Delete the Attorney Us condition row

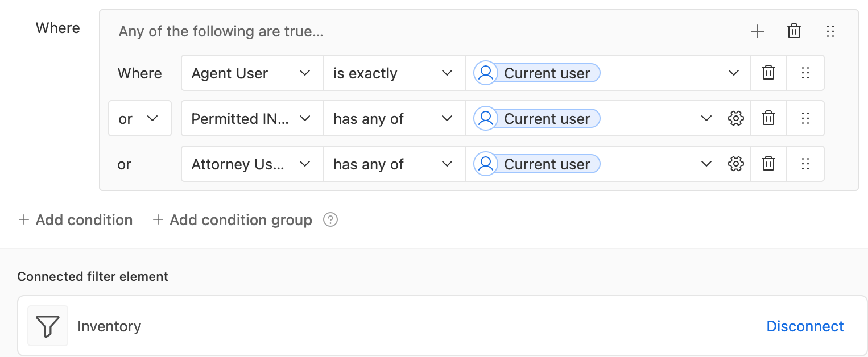tap(768, 164)
